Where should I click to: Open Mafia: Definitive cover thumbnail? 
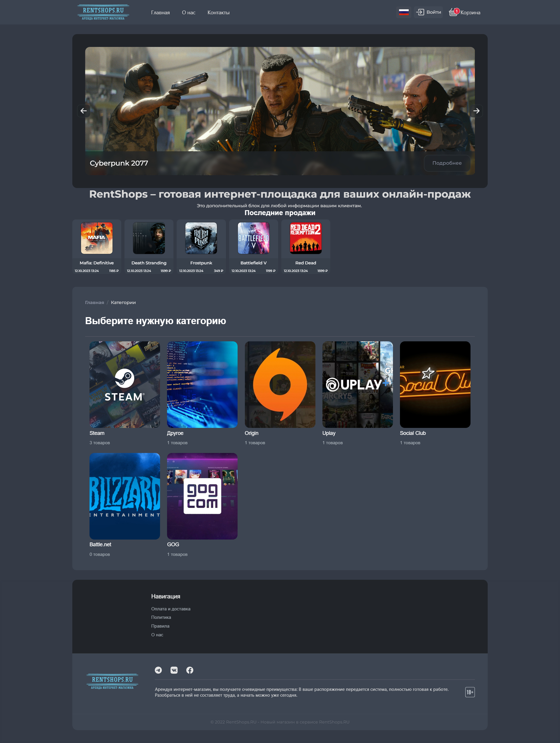click(x=97, y=238)
